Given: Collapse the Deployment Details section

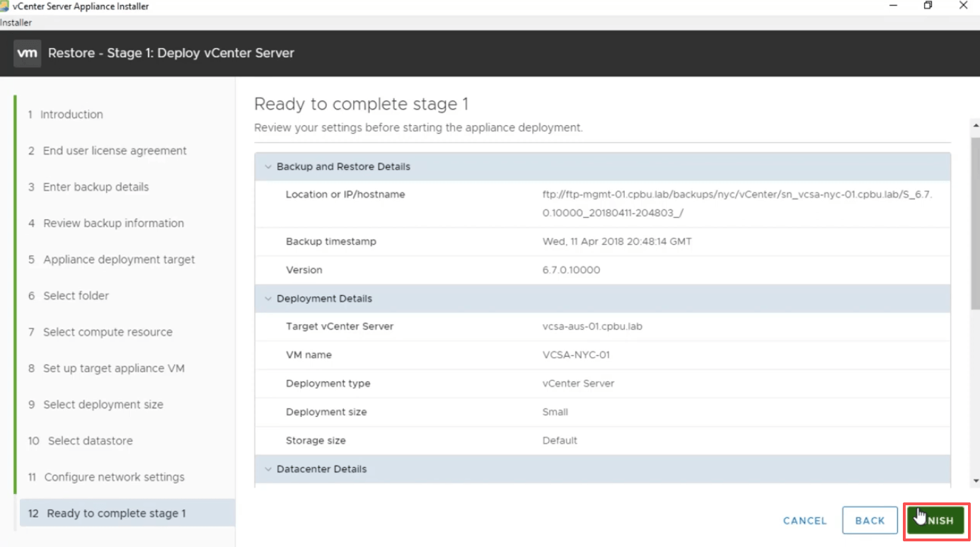Looking at the screenshot, I should coord(268,299).
